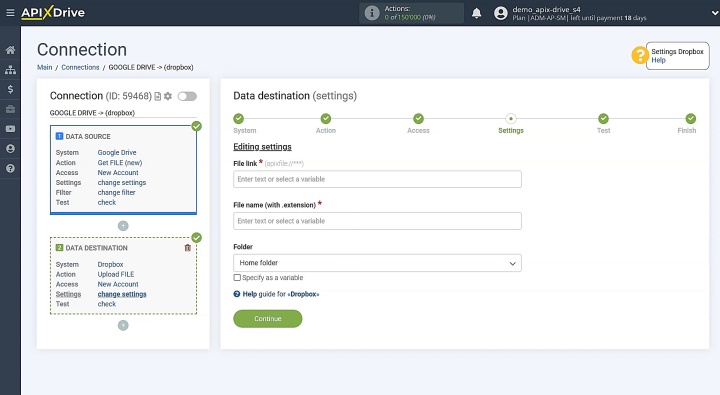Screen dimensions: 720x395
Task: Click the plus button below Data Destination
Action: [x=123, y=325]
